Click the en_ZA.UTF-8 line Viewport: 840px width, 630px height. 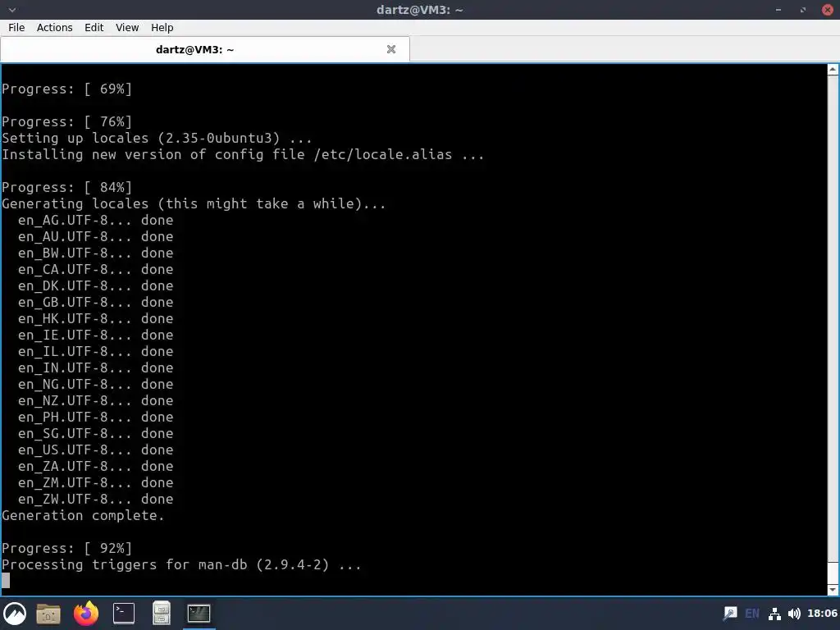point(95,467)
